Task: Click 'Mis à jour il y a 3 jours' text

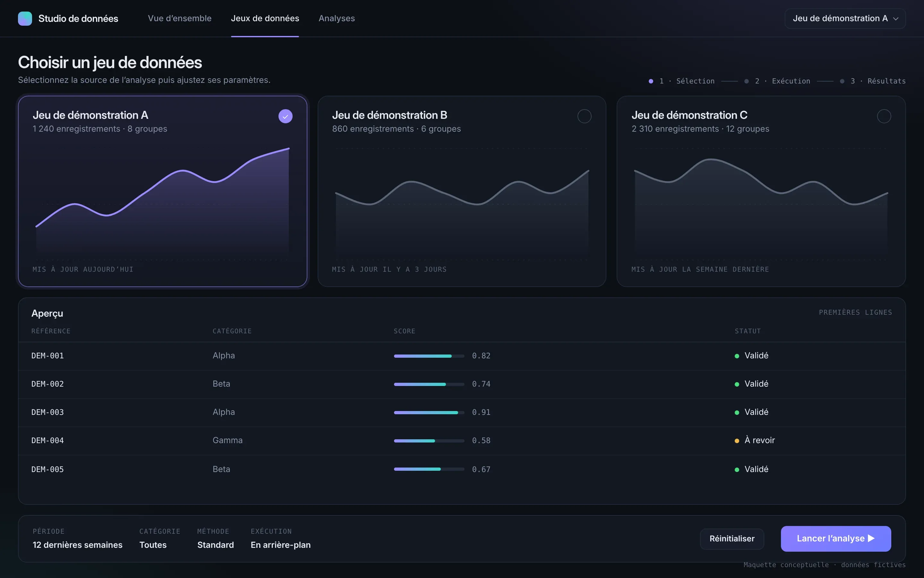Action: (x=389, y=269)
